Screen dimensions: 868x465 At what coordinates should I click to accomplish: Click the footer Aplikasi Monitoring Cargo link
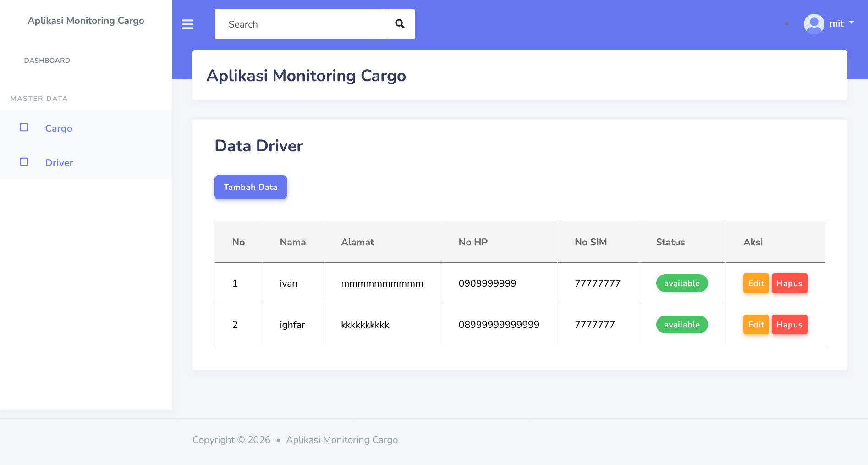click(342, 440)
